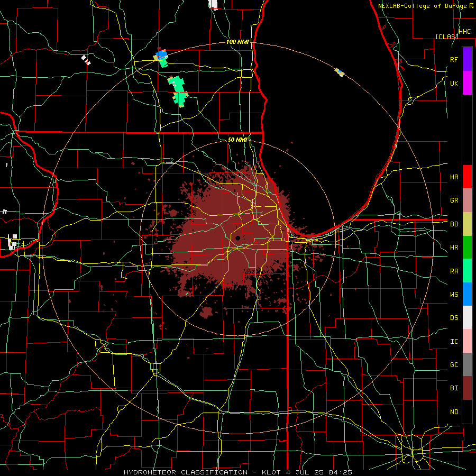Viewport: 476px width, 476px height.
Task: Click the purple RF legend color swatch
Action: tap(467, 59)
